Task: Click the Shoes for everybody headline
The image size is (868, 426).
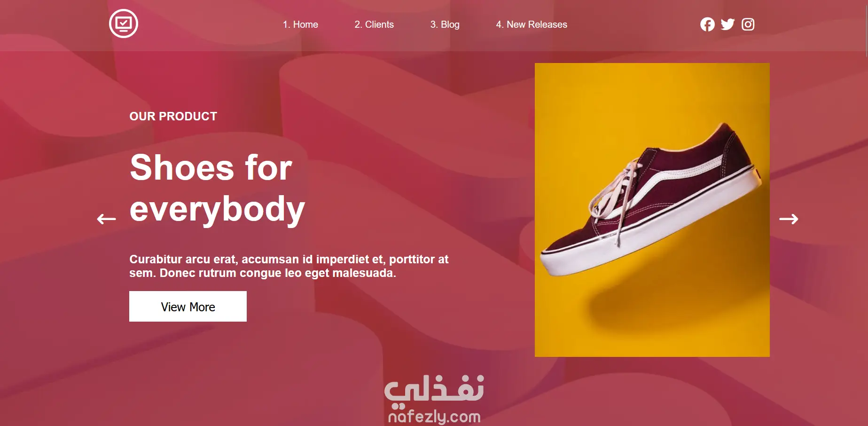Action: pyautogui.click(x=218, y=188)
